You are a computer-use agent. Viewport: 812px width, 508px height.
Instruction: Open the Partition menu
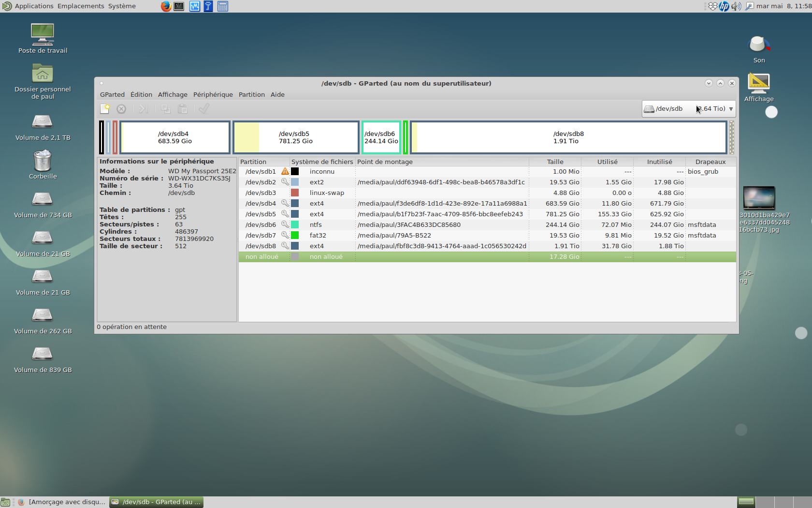click(251, 95)
